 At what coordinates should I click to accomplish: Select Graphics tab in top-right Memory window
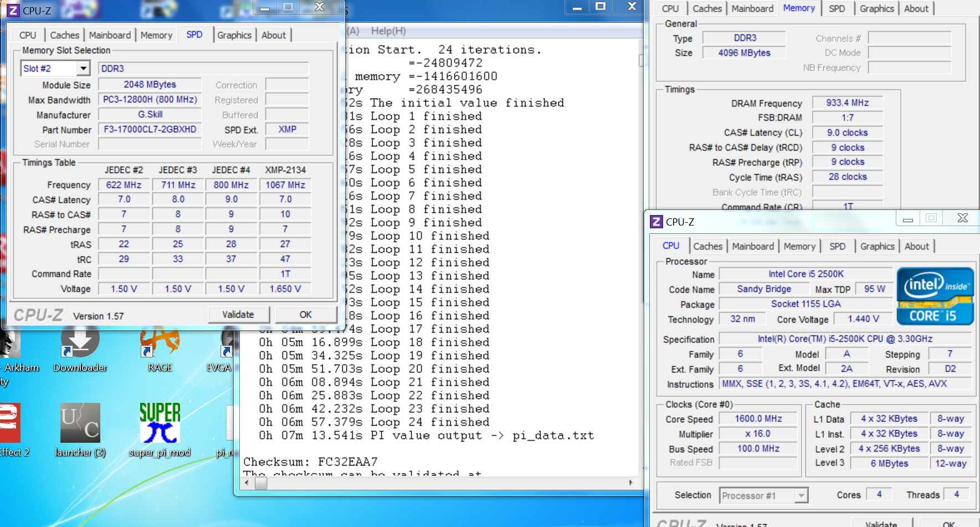(x=876, y=8)
